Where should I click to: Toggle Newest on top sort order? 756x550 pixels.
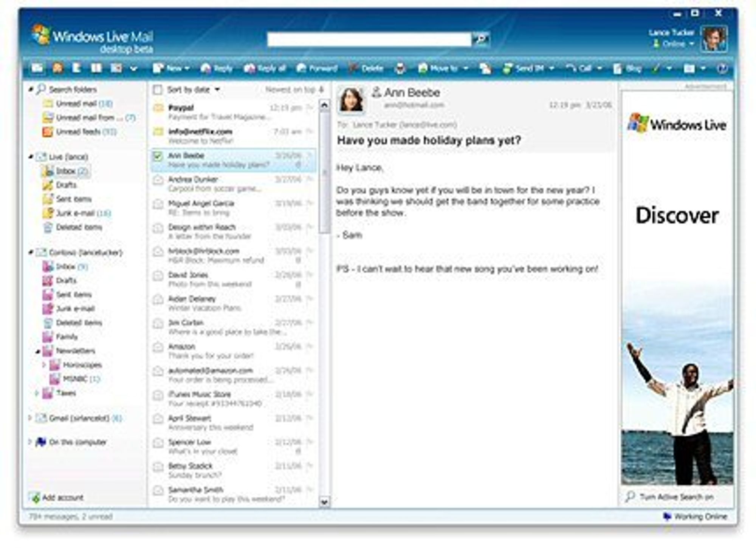click(x=294, y=90)
